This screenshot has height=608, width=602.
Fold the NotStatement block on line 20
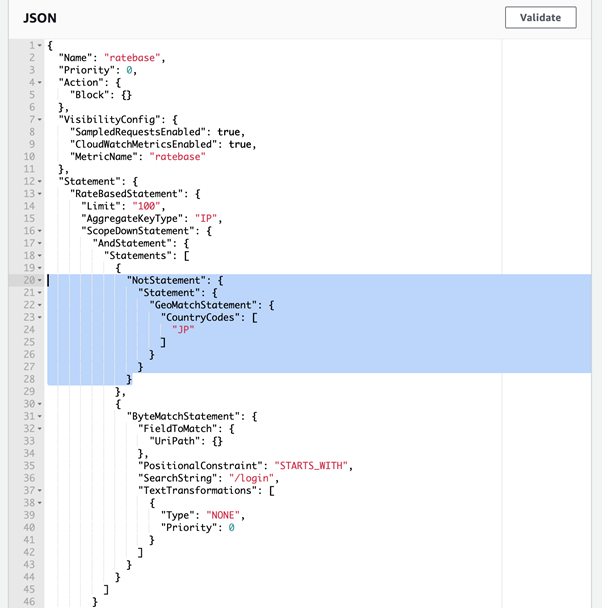(x=39, y=280)
